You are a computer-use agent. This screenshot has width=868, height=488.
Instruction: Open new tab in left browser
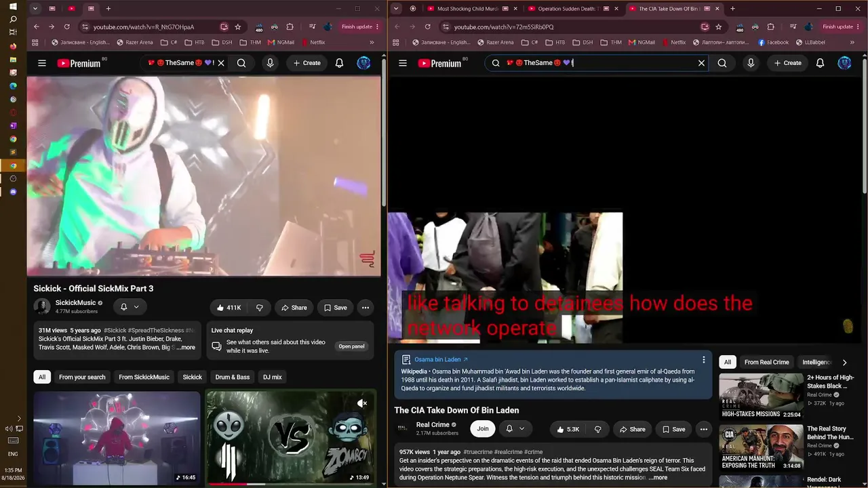108,9
